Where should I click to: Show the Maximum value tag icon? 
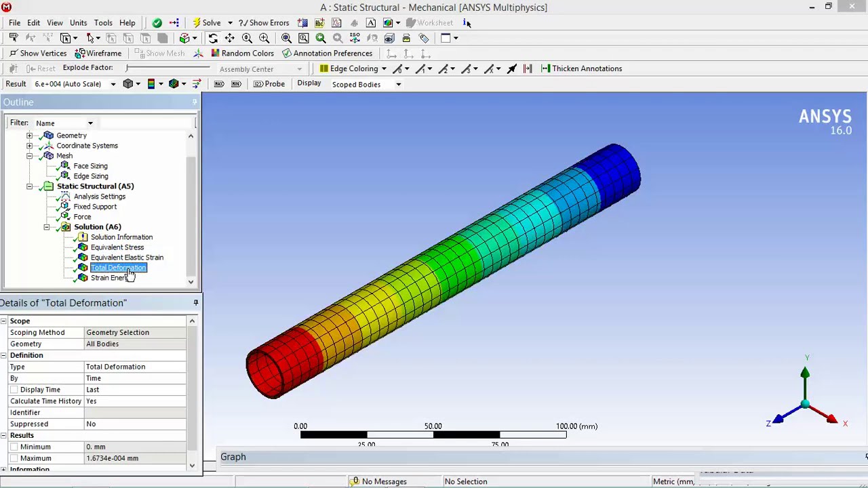click(219, 84)
